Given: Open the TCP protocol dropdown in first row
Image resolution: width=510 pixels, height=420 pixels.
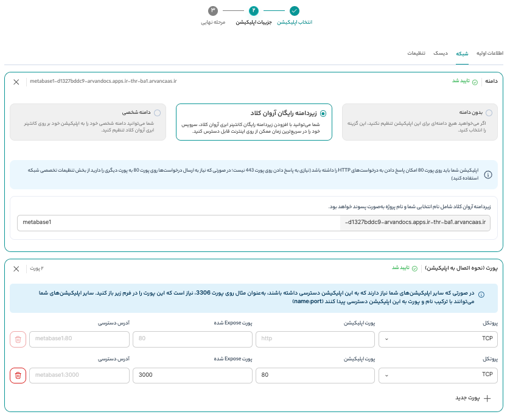Looking at the screenshot, I should click(x=438, y=339).
